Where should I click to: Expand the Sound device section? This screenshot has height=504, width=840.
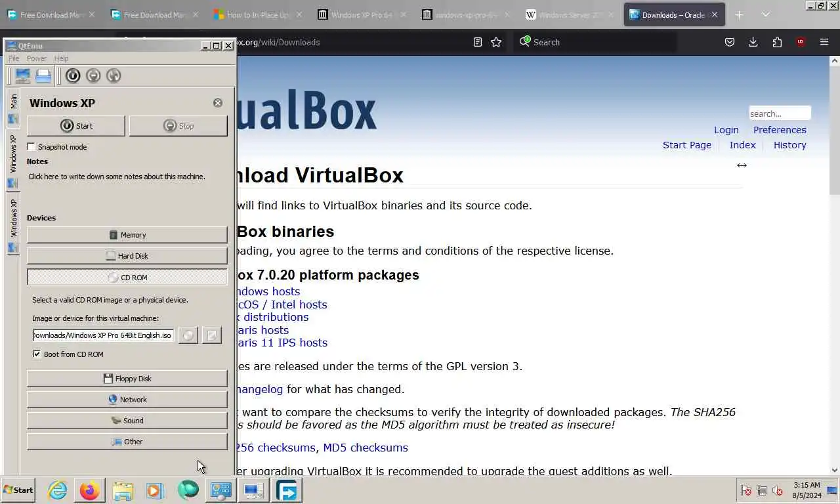pyautogui.click(x=127, y=421)
